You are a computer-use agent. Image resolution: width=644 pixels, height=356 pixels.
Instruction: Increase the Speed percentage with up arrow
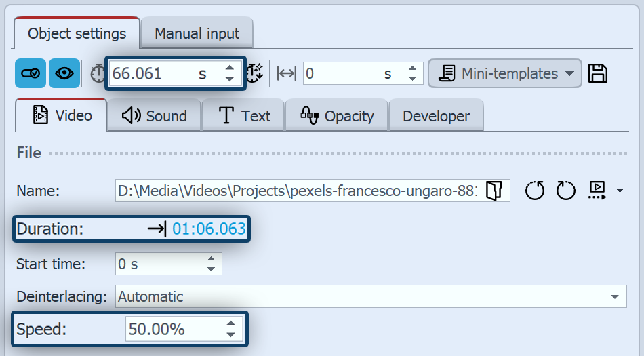tap(231, 325)
